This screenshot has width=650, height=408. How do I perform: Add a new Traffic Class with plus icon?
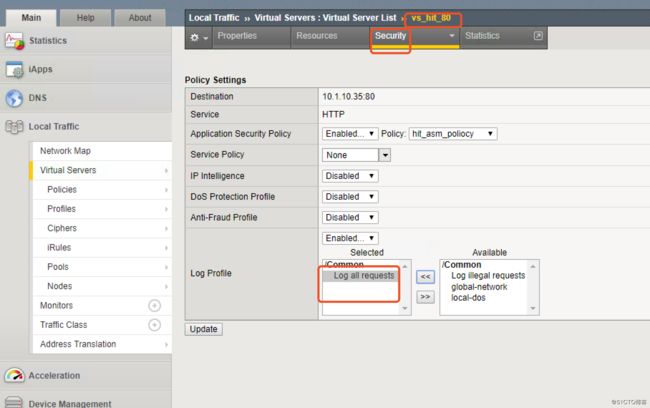point(154,325)
